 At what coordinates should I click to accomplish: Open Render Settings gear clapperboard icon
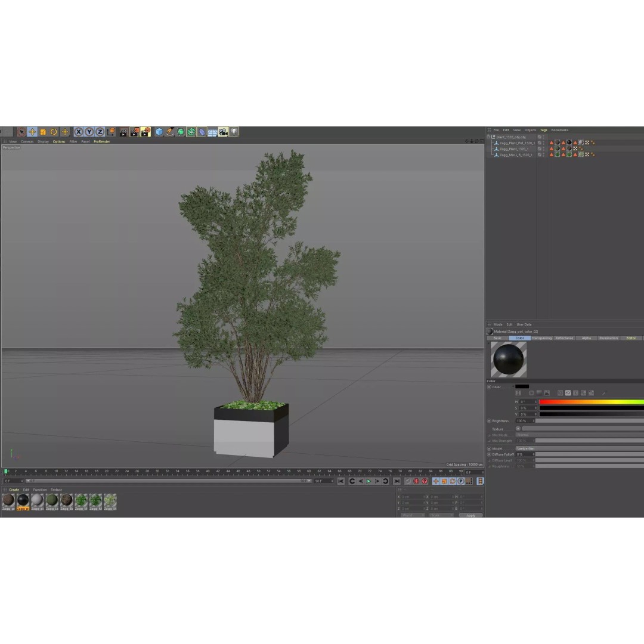(146, 132)
